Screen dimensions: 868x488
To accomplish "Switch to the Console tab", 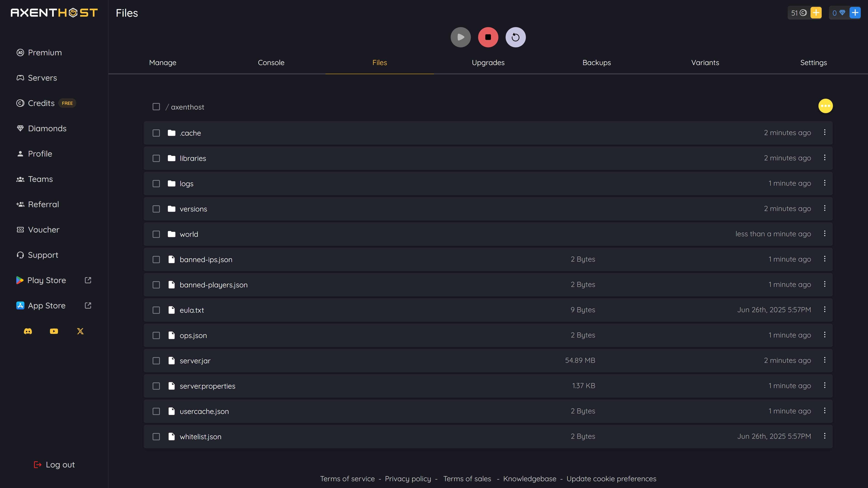I will click(271, 63).
